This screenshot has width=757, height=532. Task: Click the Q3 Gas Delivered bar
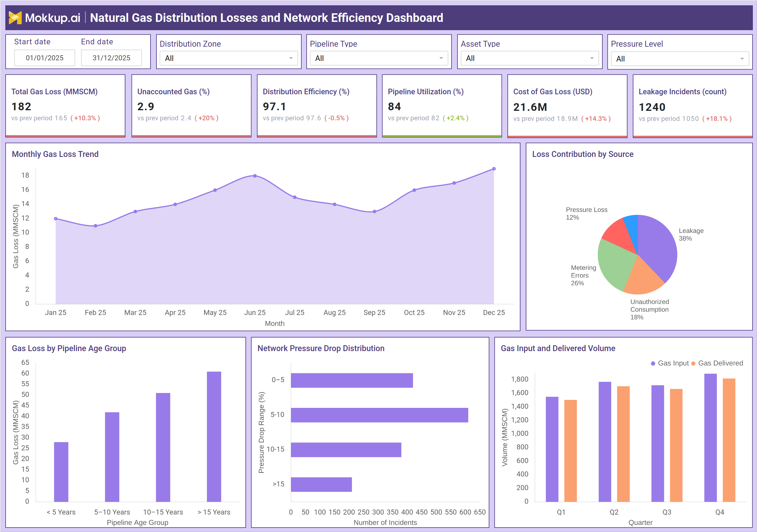(x=676, y=445)
